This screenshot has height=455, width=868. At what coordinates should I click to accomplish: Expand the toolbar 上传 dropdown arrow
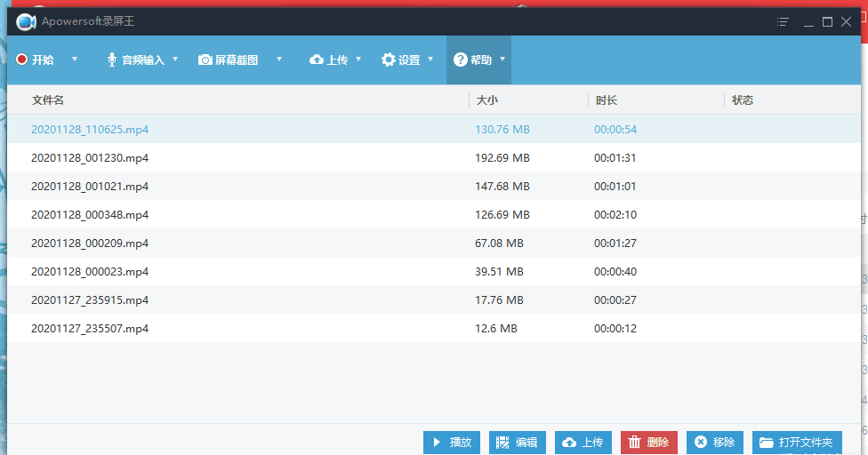click(x=358, y=59)
